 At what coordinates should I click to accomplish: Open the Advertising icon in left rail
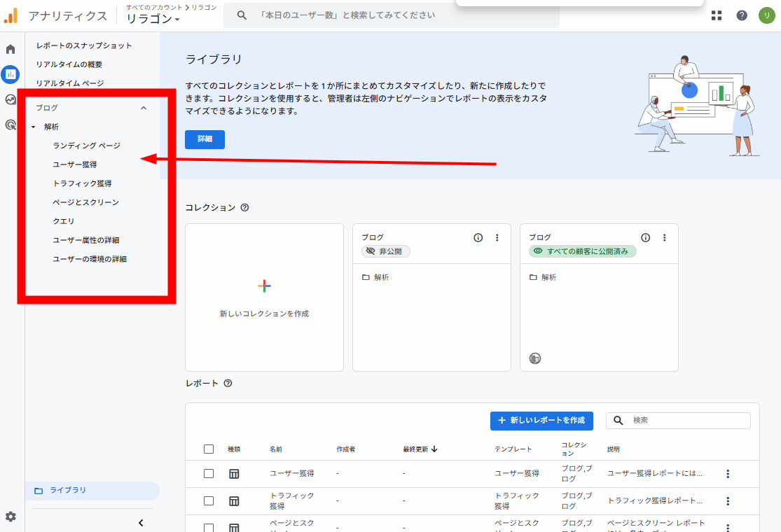(11, 125)
